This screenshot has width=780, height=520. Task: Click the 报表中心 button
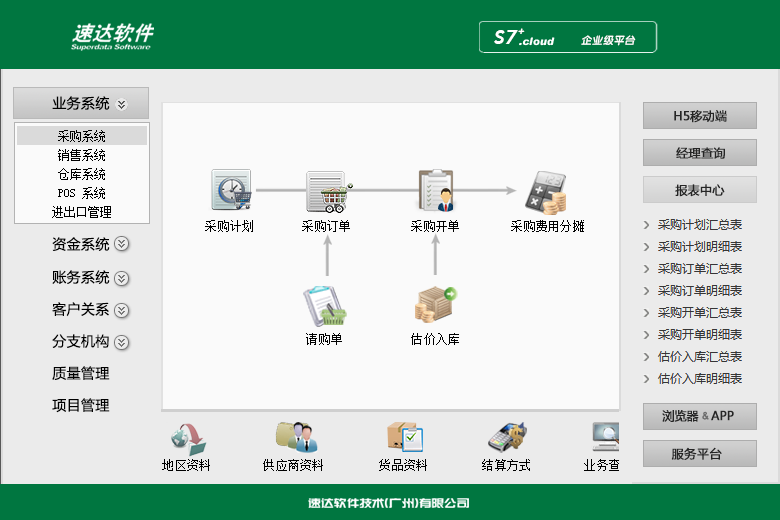pos(700,190)
